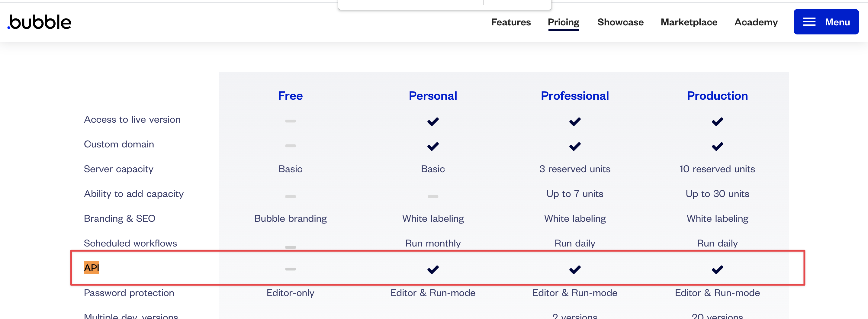Click Professional's Custom domain checkmark
The image size is (868, 319).
[x=574, y=146]
